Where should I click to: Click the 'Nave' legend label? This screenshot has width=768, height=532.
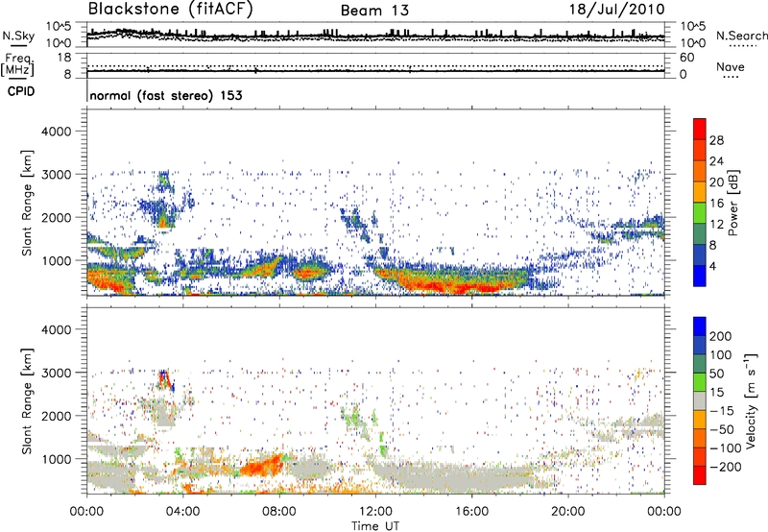pyautogui.click(x=731, y=67)
